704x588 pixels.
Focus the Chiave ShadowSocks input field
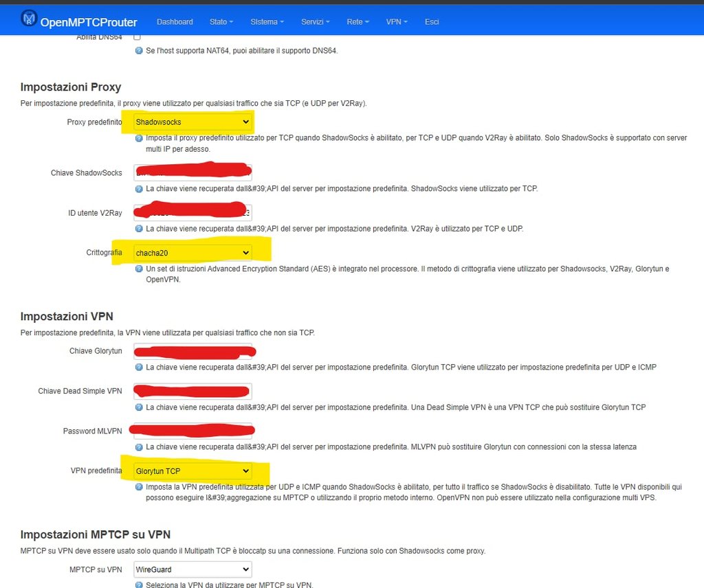click(192, 172)
